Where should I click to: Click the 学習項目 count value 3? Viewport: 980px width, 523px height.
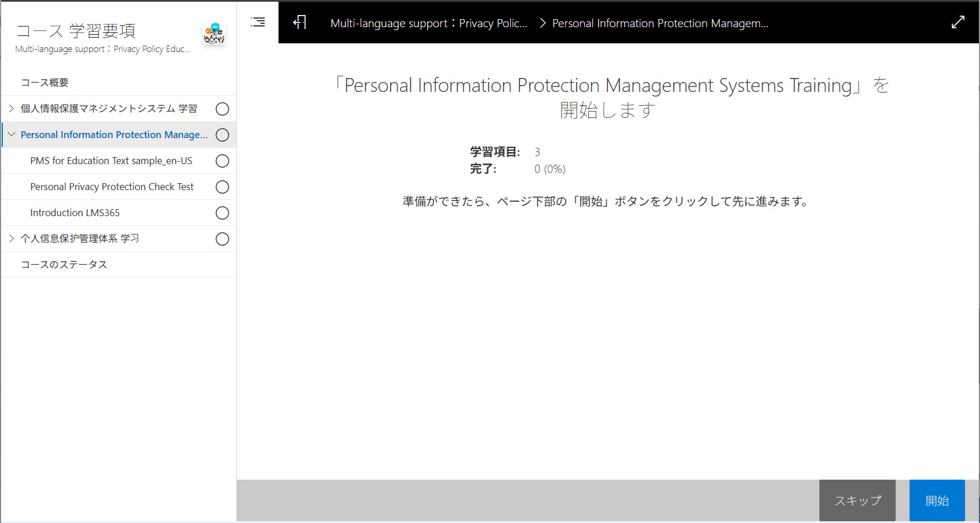[537, 152]
